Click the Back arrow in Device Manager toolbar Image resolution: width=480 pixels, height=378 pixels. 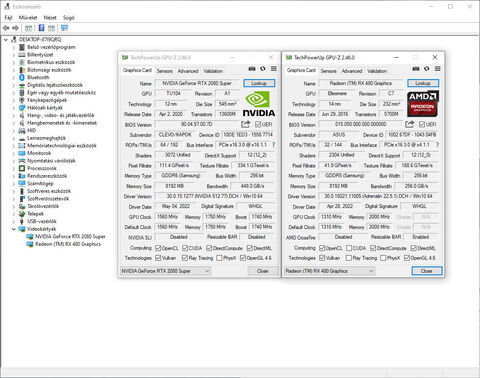click(x=6, y=28)
